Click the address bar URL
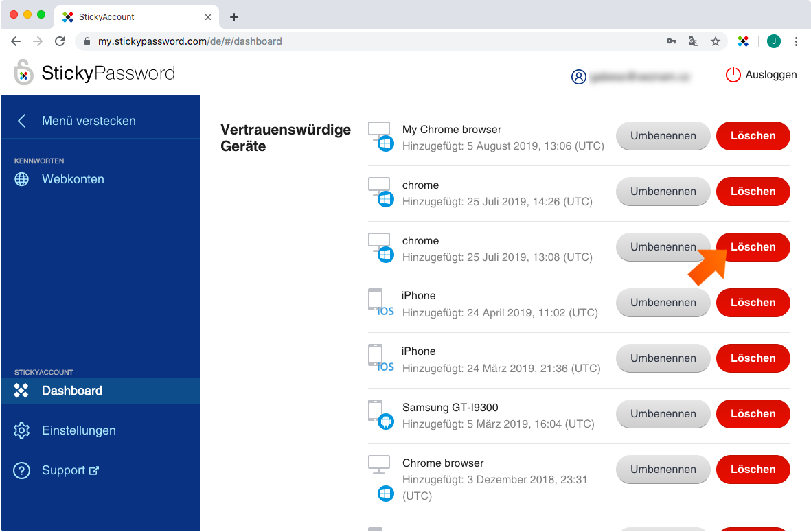The width and height of the screenshot is (811, 532). pos(190,41)
